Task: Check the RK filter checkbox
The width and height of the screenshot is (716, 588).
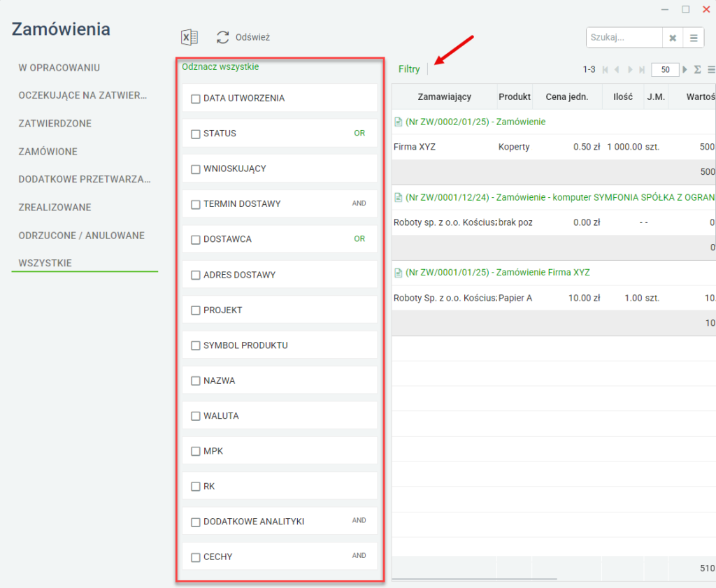Action: [x=196, y=486]
